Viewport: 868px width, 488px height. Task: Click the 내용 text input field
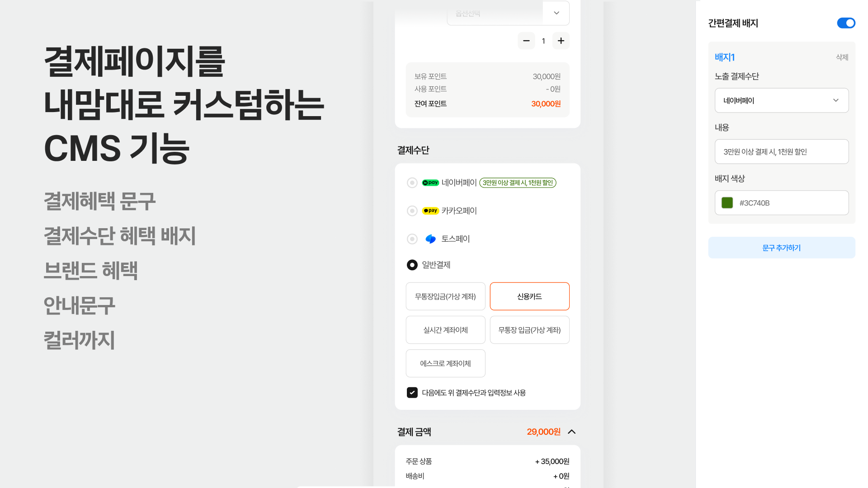coord(782,151)
